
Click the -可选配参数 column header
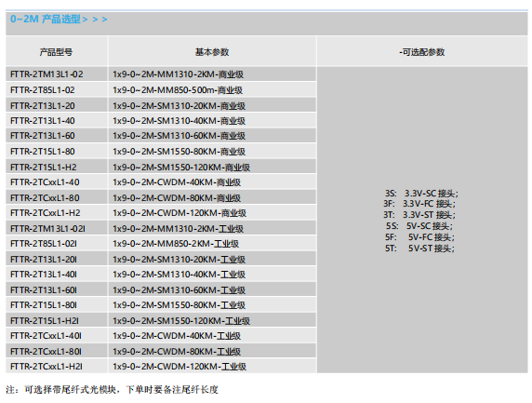422,52
